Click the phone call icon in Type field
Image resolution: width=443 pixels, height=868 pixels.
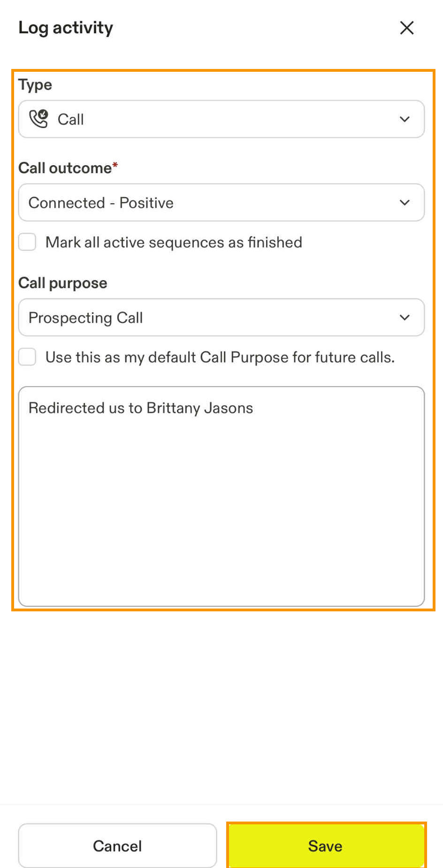click(40, 119)
